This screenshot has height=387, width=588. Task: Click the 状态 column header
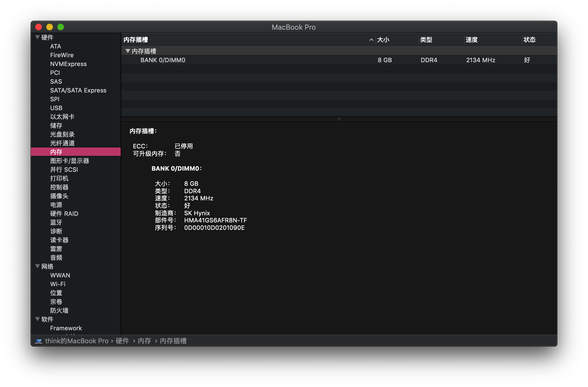click(529, 40)
